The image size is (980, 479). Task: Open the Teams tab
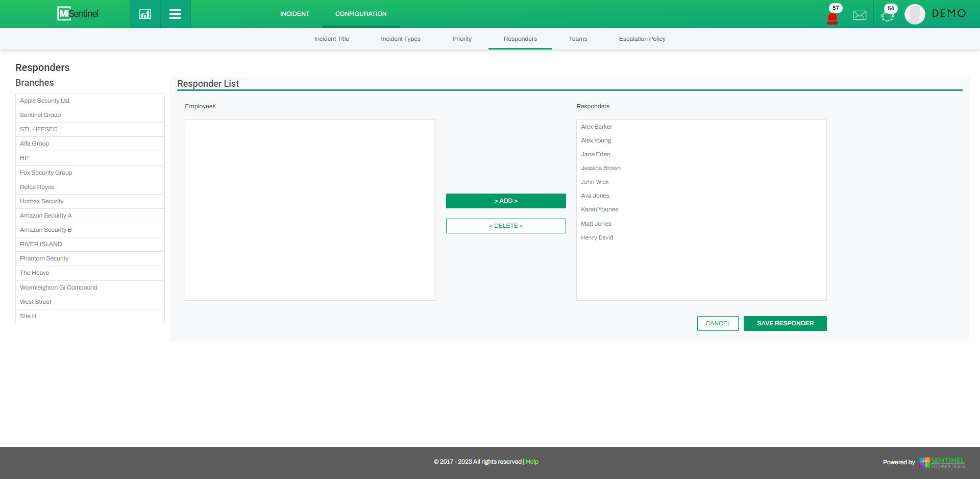pyautogui.click(x=578, y=39)
